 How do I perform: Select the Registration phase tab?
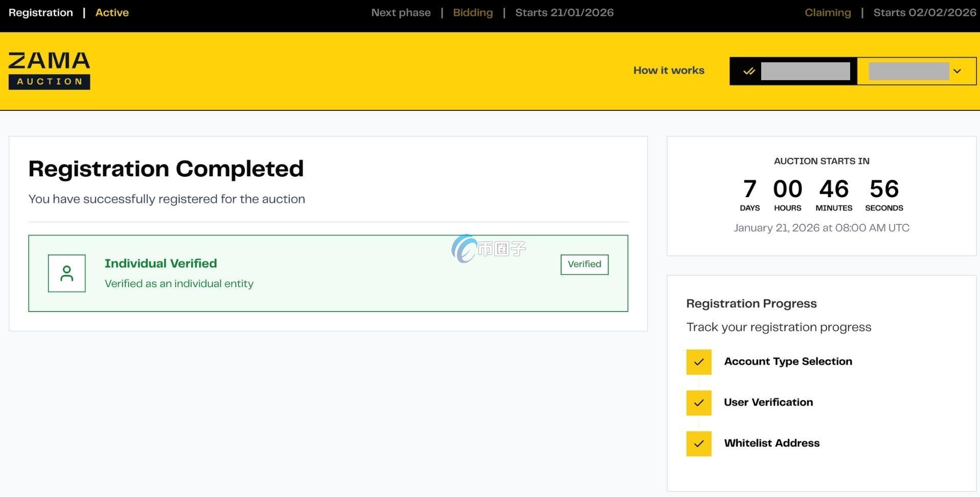pos(41,13)
